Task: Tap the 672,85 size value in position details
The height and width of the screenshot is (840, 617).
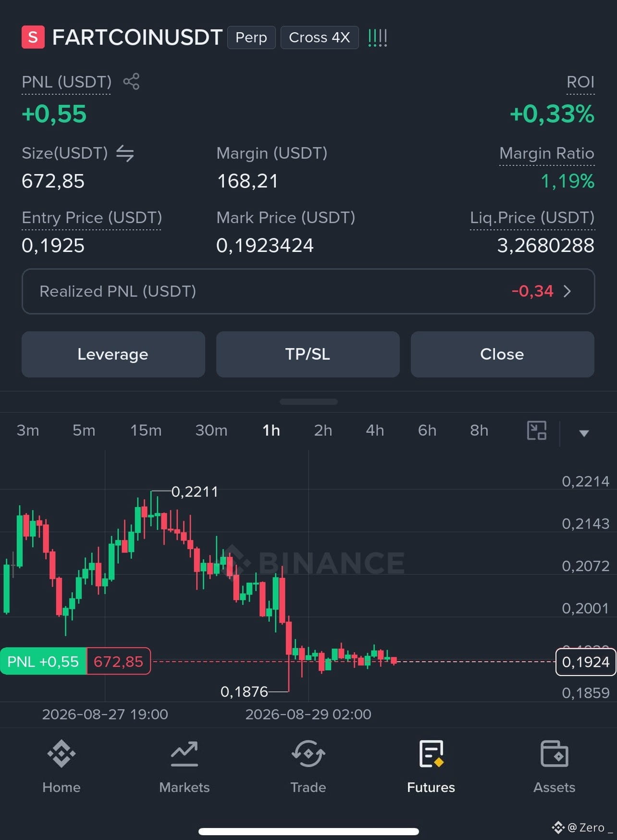Action: (53, 181)
